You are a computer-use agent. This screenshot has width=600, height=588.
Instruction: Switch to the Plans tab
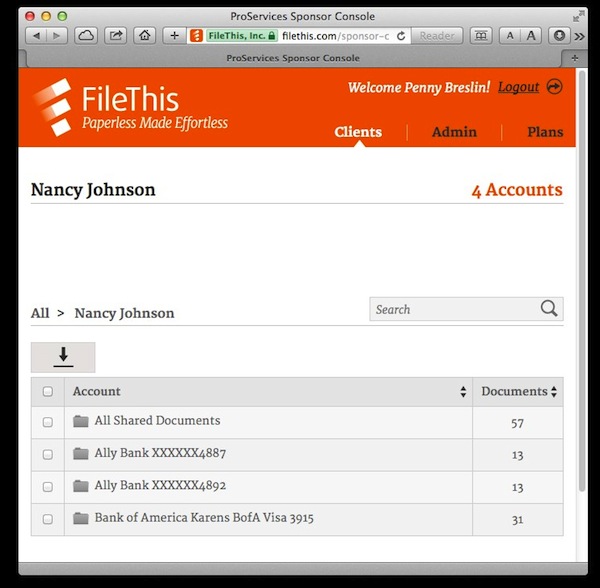click(x=545, y=132)
